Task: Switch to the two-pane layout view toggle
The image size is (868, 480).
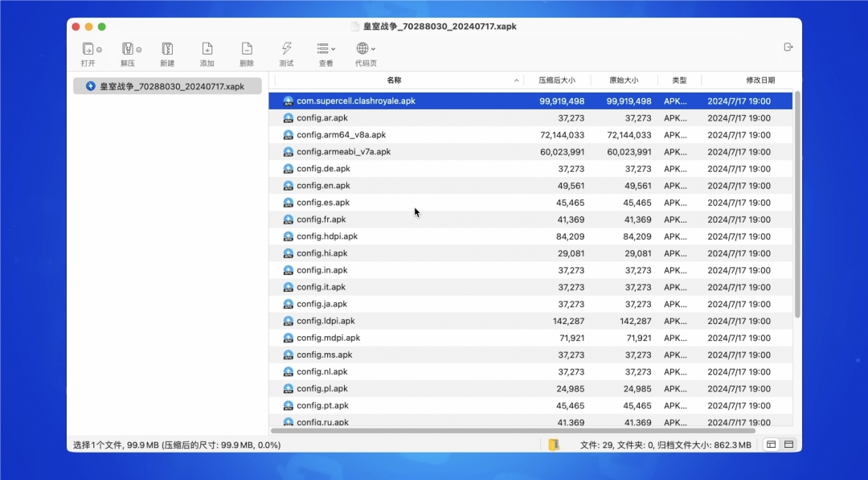Action: coord(771,445)
